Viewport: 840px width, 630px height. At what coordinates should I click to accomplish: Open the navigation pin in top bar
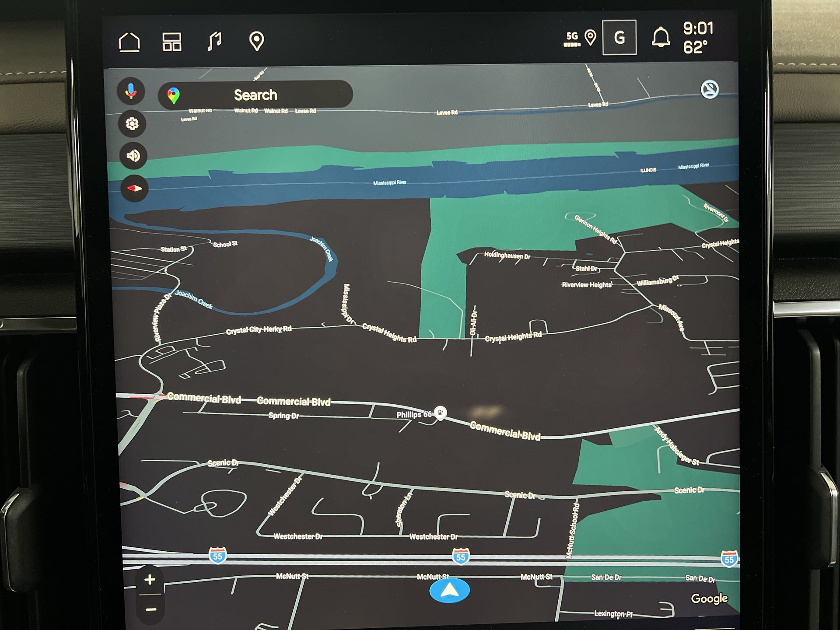coord(256,42)
